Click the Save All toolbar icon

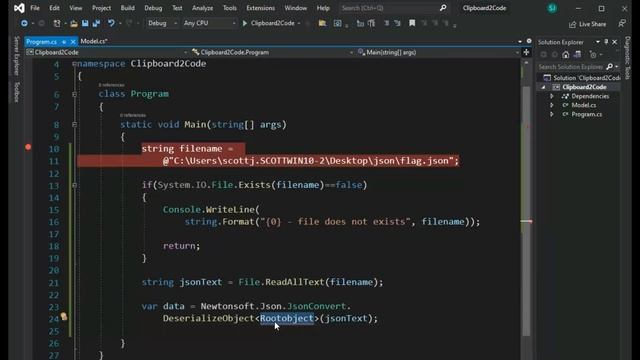coord(96,23)
